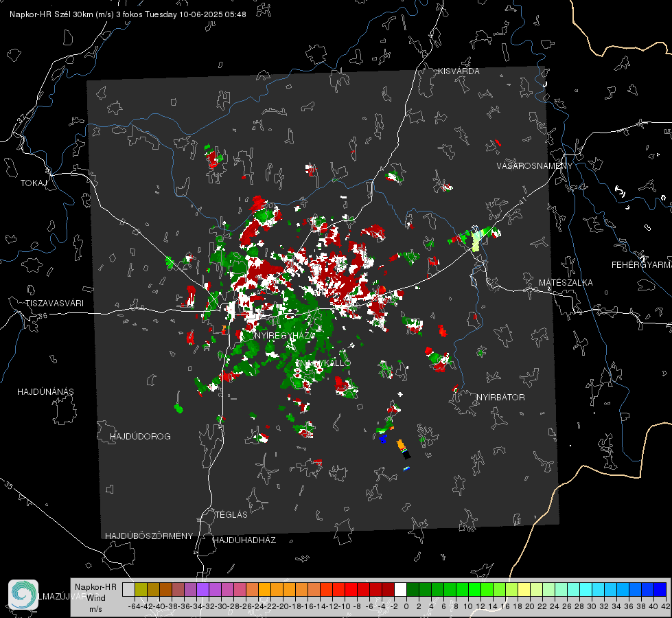Click the TOKAJ town label
This screenshot has height=618, width=672.
tap(34, 183)
